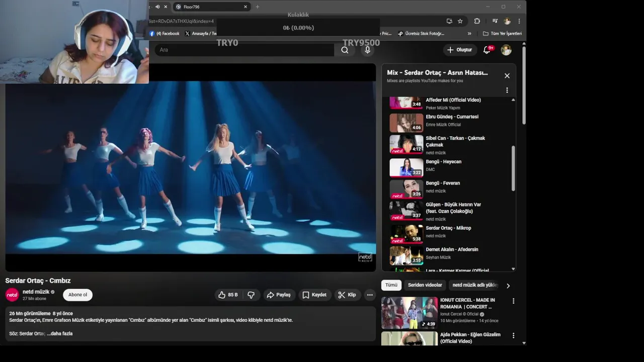Image resolution: width=644 pixels, height=362 pixels.
Task: Click the Serdar Ortaç - Cımbız video player
Action: (191, 167)
